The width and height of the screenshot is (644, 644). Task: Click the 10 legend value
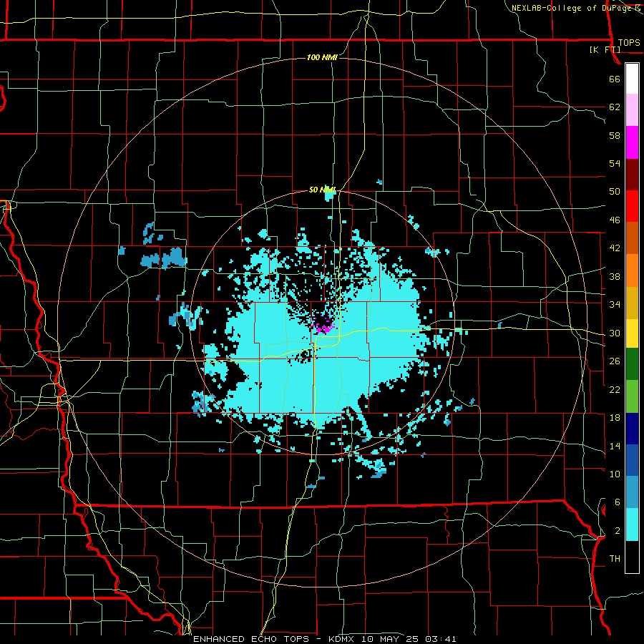point(615,474)
